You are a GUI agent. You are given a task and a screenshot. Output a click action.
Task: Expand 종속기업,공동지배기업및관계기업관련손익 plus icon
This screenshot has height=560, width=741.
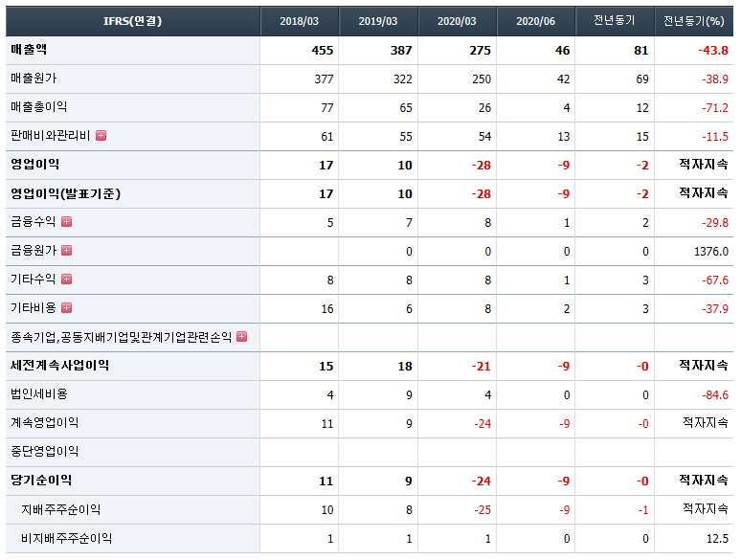241,336
